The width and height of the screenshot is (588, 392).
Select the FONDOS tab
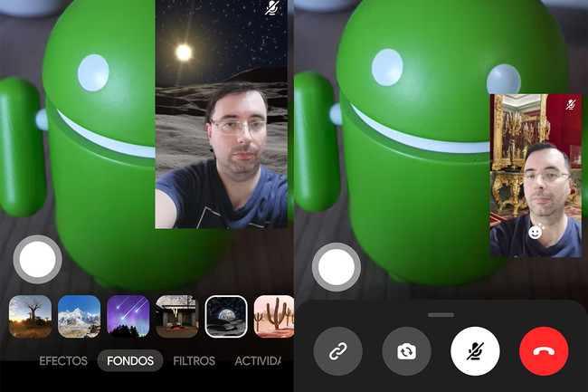(130, 361)
